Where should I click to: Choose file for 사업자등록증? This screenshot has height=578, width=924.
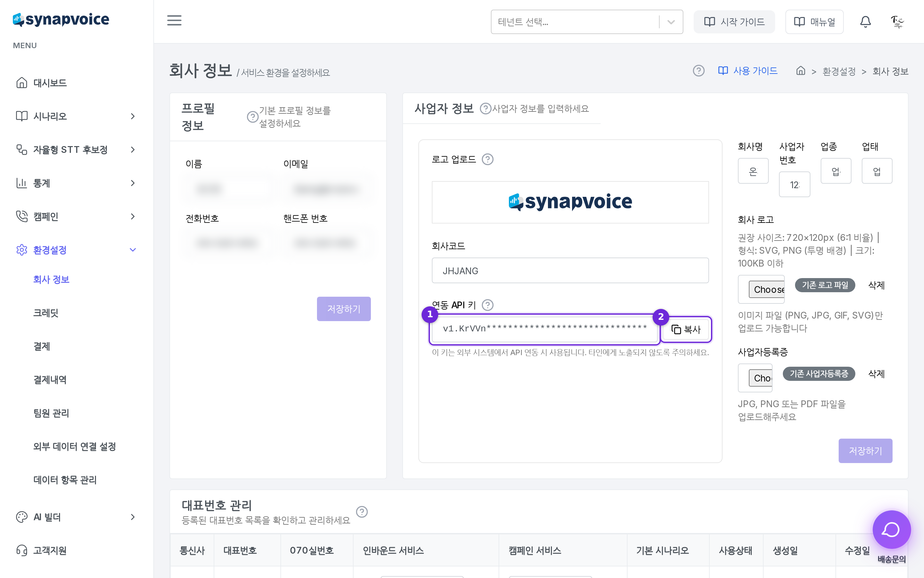pyautogui.click(x=755, y=378)
